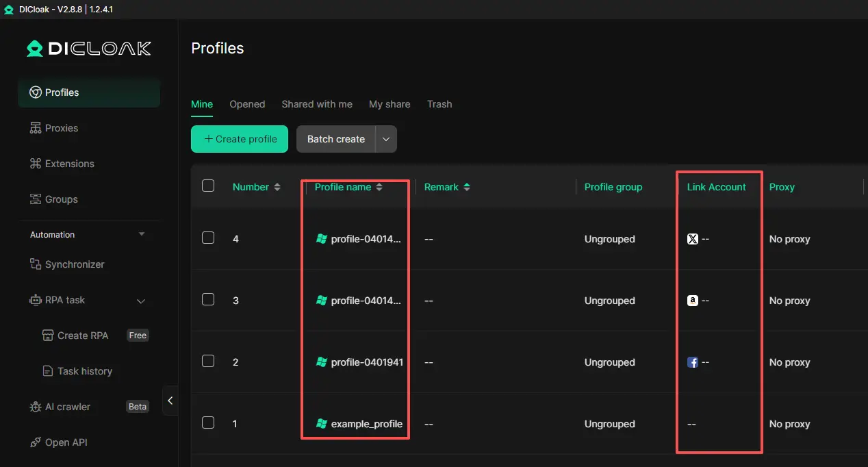Toggle the select-all checkbox in table header

click(x=208, y=186)
